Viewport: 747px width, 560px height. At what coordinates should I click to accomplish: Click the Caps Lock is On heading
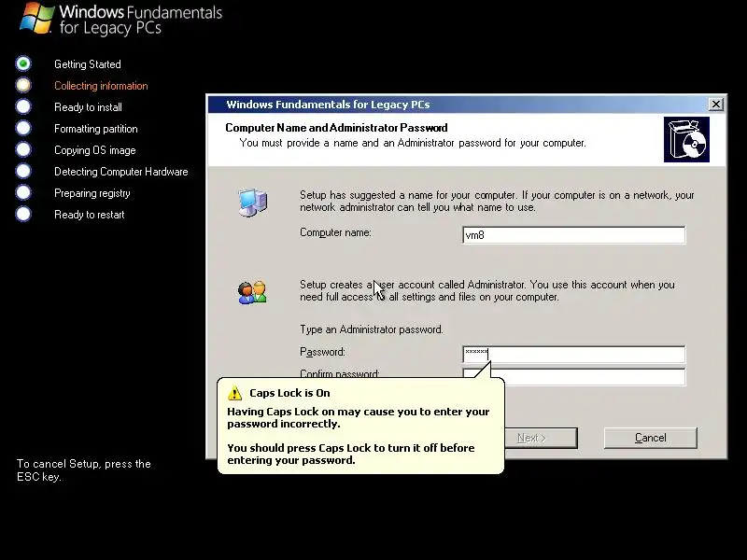(289, 393)
